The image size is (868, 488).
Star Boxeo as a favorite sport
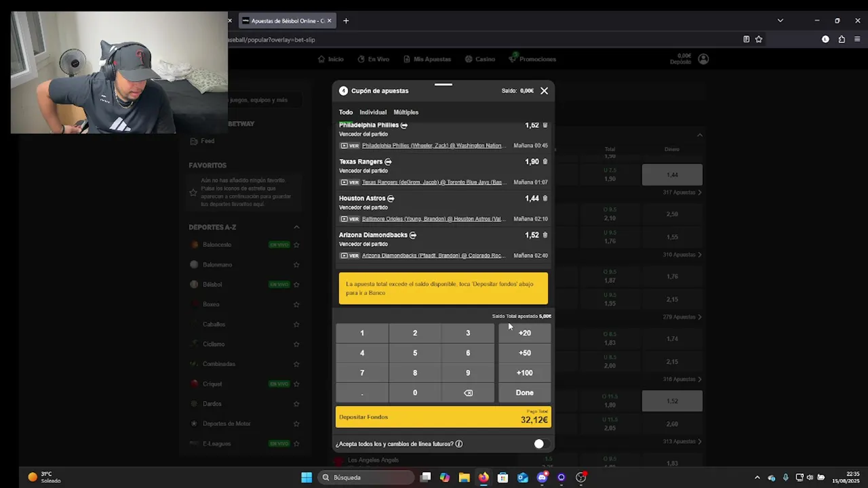(296, 304)
